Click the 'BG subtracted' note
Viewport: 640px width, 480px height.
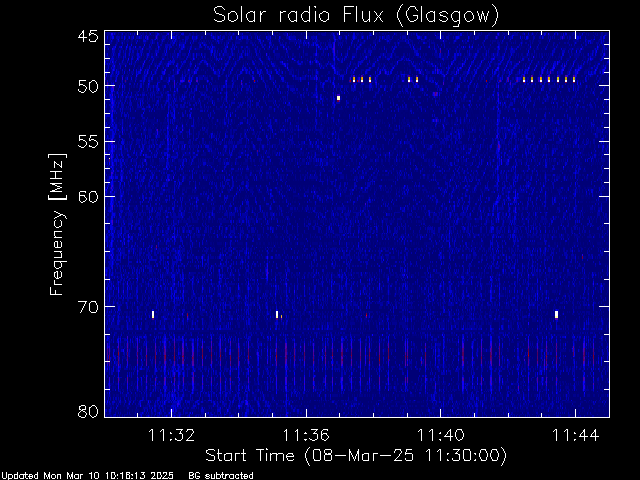click(221, 476)
